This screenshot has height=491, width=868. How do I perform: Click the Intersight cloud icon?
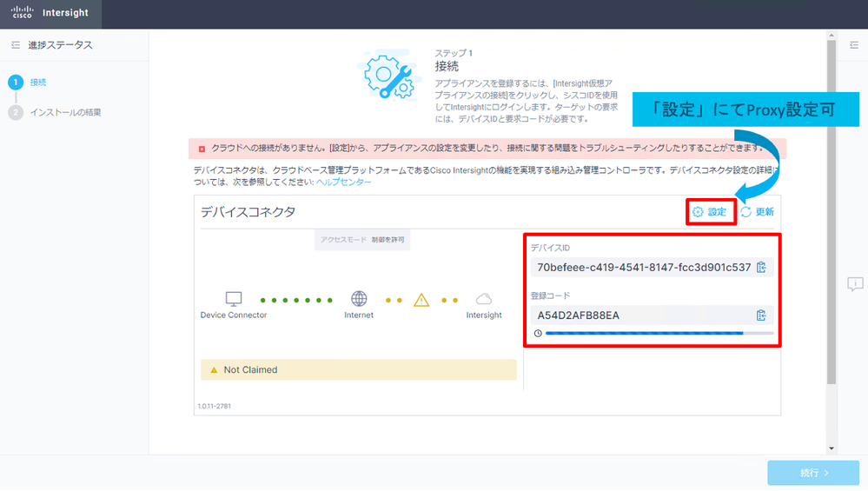[x=484, y=299]
